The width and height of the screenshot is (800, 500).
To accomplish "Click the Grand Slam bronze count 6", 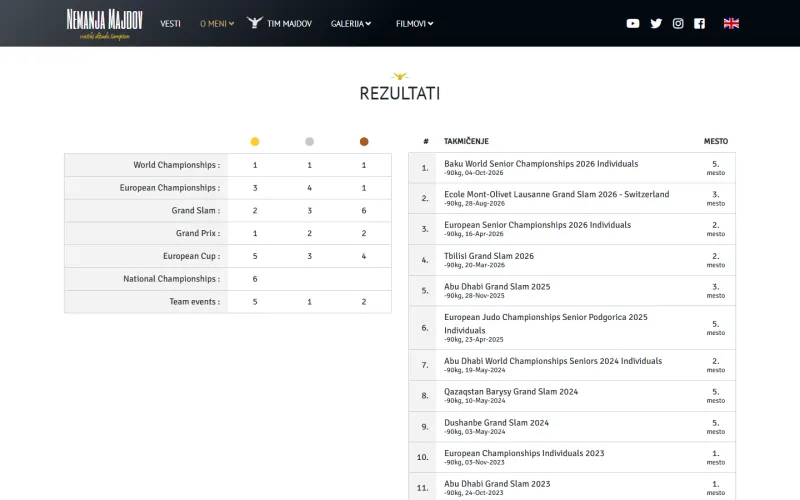I will click(x=364, y=211).
